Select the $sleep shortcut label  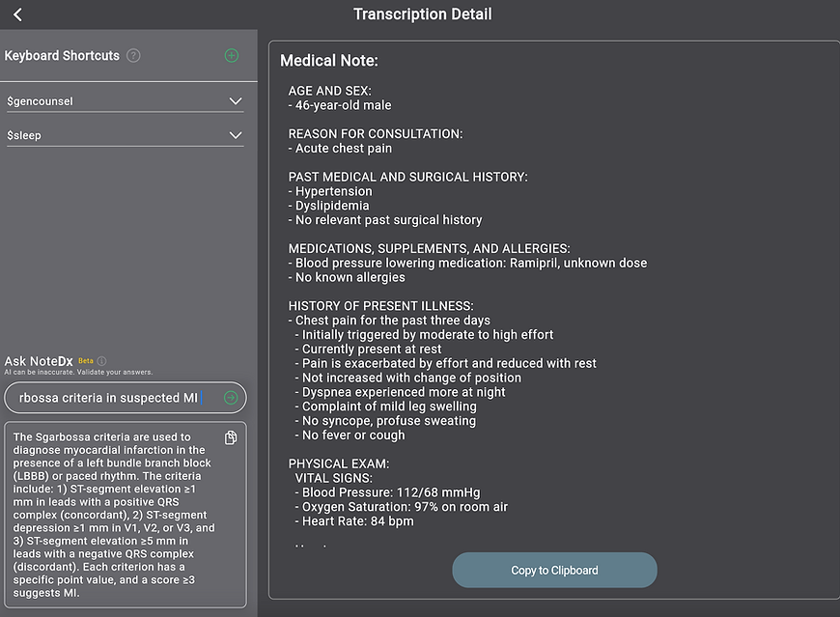[x=23, y=135]
